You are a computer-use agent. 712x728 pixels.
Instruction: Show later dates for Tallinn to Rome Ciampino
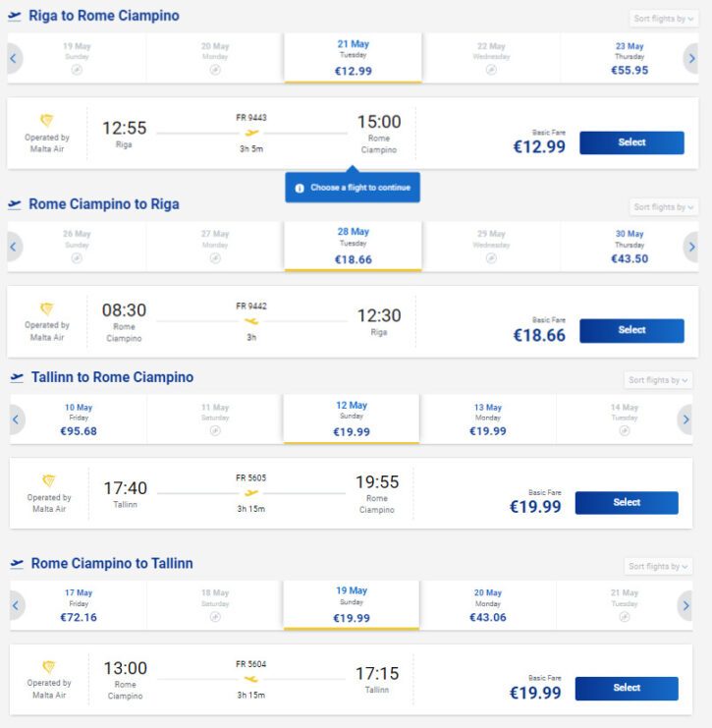[685, 420]
